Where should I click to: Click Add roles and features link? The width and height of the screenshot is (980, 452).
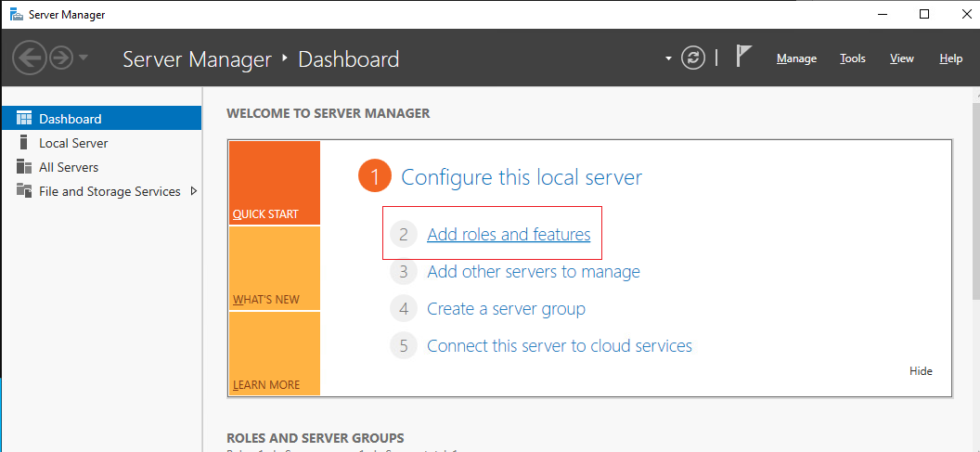pyautogui.click(x=509, y=235)
